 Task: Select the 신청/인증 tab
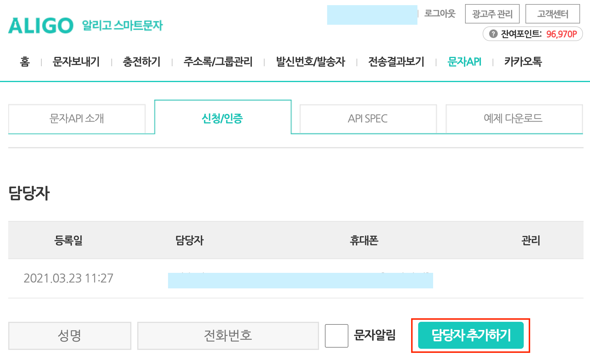click(x=223, y=118)
